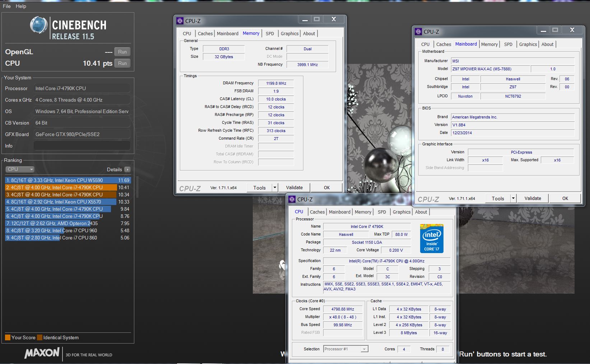
Task: Run the CPU benchmark test
Action: [x=122, y=63]
